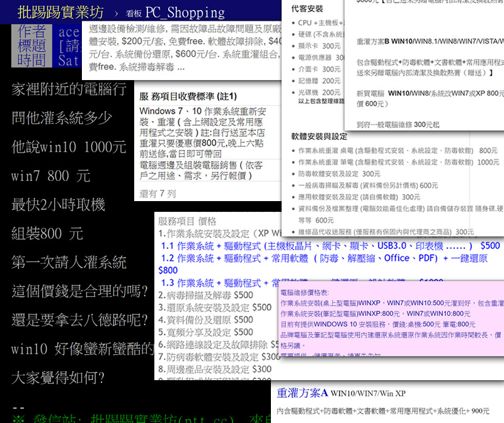
Task: Click the "服務項目 價格" table heading
Action: coord(187,221)
